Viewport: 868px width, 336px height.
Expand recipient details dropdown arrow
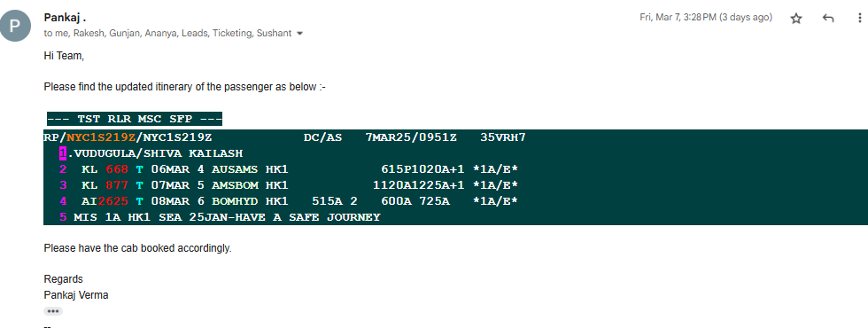tap(300, 34)
